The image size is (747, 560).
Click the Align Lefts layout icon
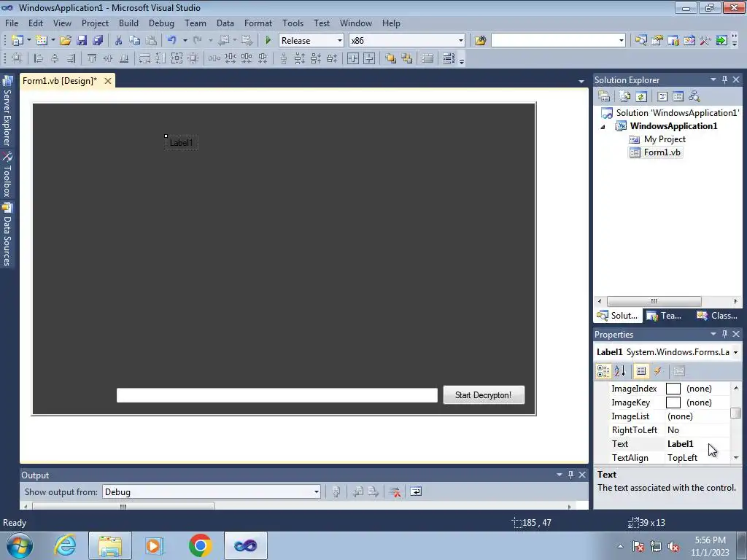(39, 58)
